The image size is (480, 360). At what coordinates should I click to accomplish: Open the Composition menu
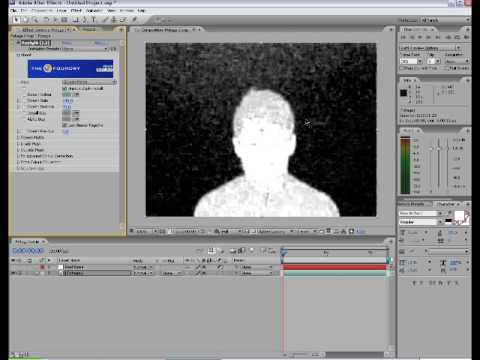tap(42, 11)
